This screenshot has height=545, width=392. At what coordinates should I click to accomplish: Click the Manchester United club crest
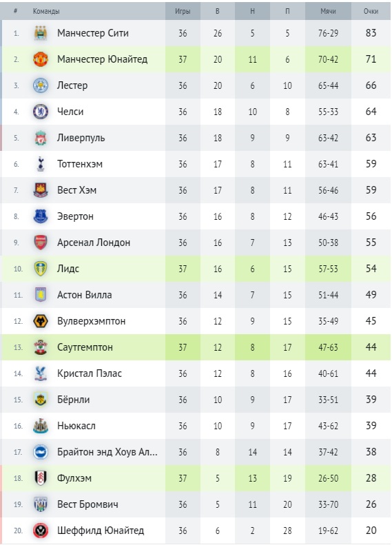click(x=41, y=59)
